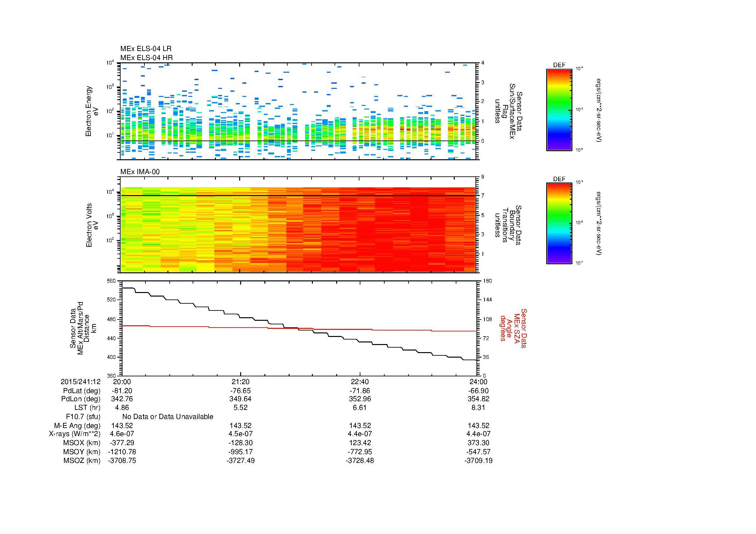
Task: Select the PdLat (deg) row label
Action: (82, 391)
